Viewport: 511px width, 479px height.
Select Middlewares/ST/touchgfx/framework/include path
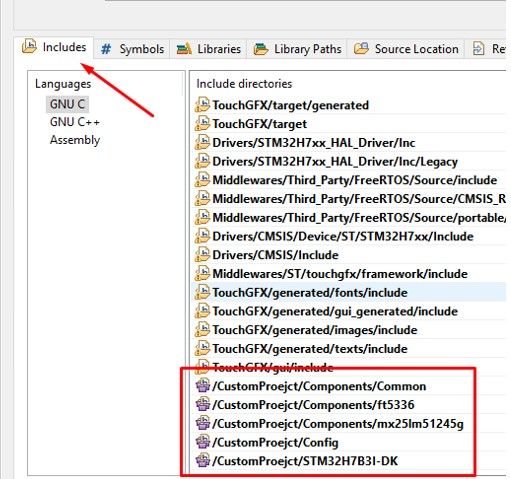tap(340, 274)
